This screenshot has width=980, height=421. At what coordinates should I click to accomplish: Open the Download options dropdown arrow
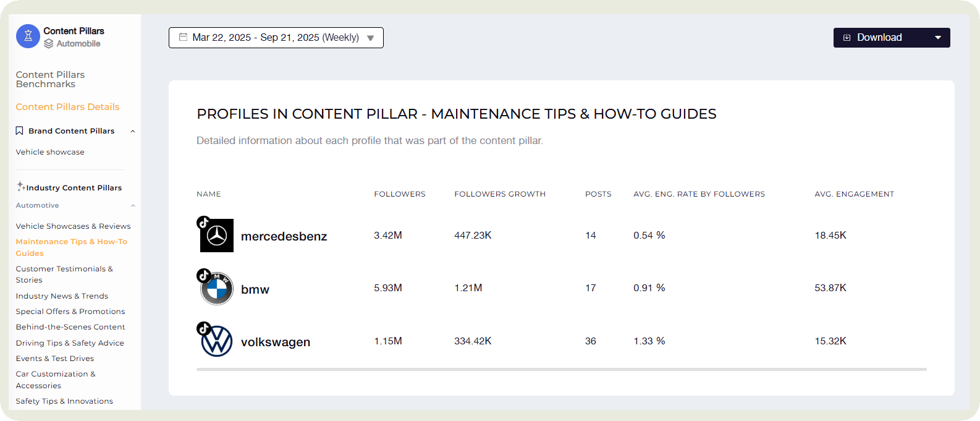tap(938, 38)
